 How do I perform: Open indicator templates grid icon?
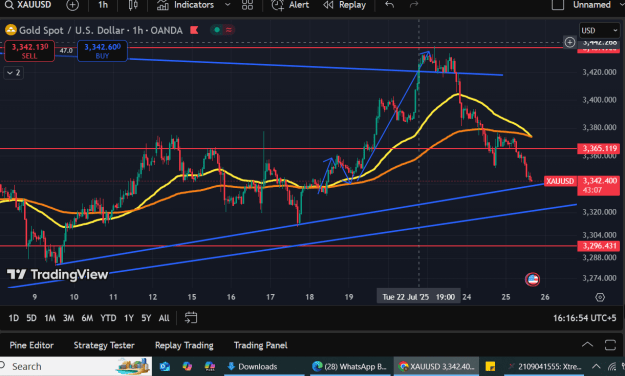(x=247, y=5)
